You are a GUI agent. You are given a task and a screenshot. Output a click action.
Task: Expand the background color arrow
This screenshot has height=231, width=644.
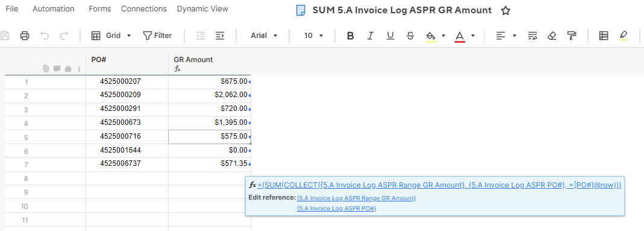point(443,36)
